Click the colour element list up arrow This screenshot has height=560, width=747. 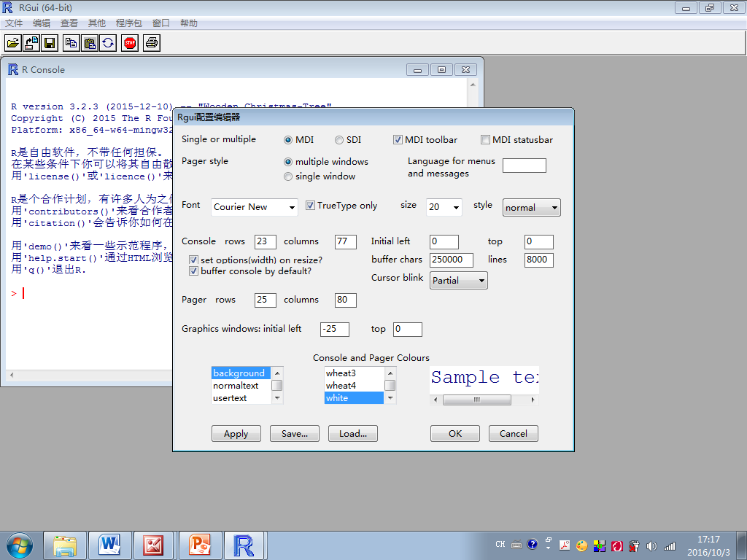(x=277, y=373)
